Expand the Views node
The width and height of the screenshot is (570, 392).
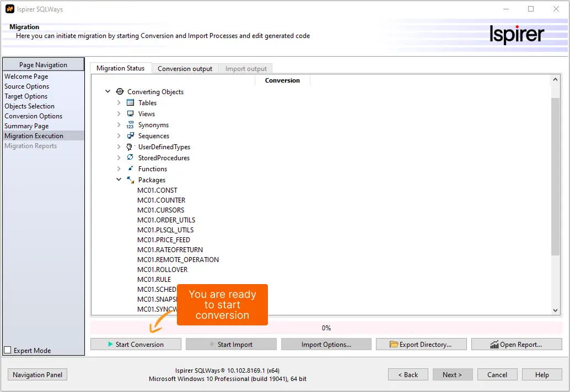pos(119,113)
